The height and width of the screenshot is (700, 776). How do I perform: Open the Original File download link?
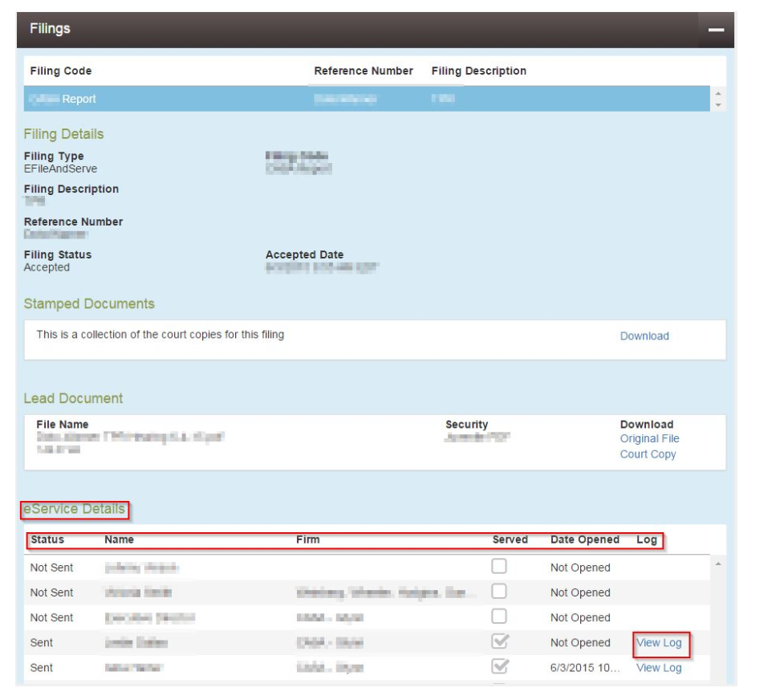pyautogui.click(x=649, y=438)
